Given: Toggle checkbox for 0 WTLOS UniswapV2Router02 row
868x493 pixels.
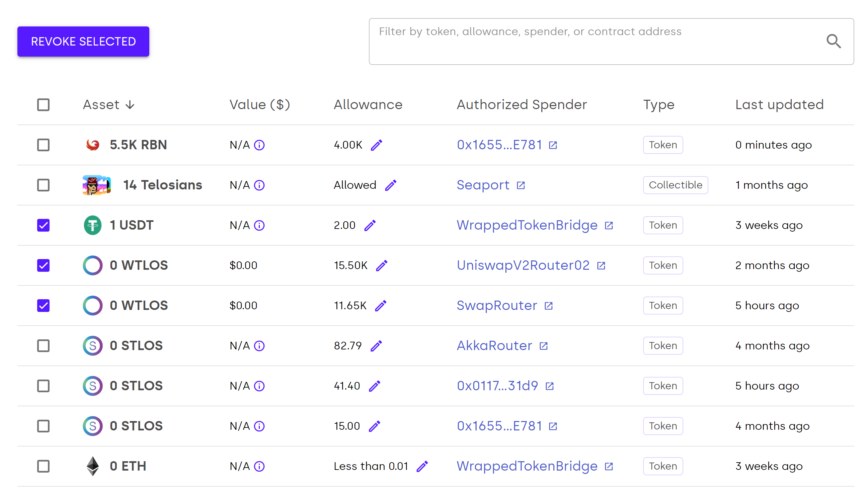Looking at the screenshot, I should tap(44, 265).
